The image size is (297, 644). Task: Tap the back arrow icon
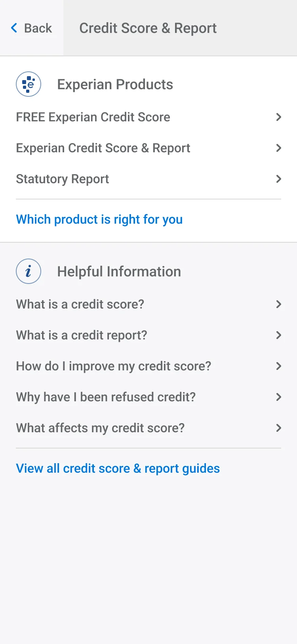coord(14,28)
